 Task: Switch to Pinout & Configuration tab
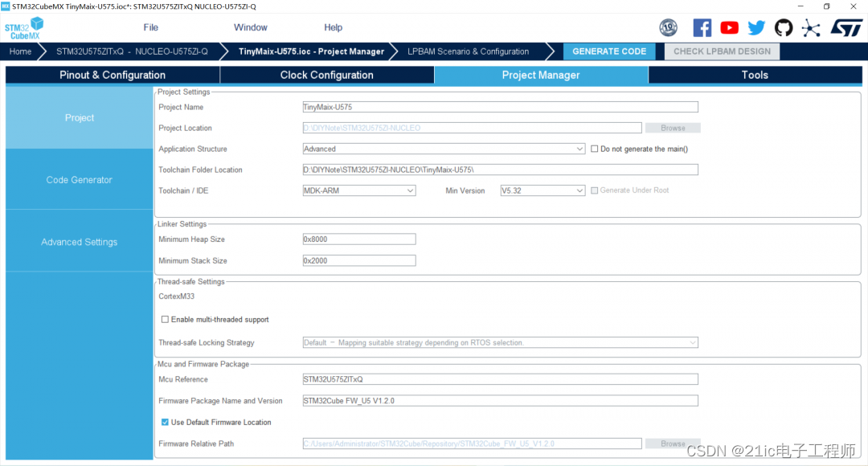(x=113, y=76)
